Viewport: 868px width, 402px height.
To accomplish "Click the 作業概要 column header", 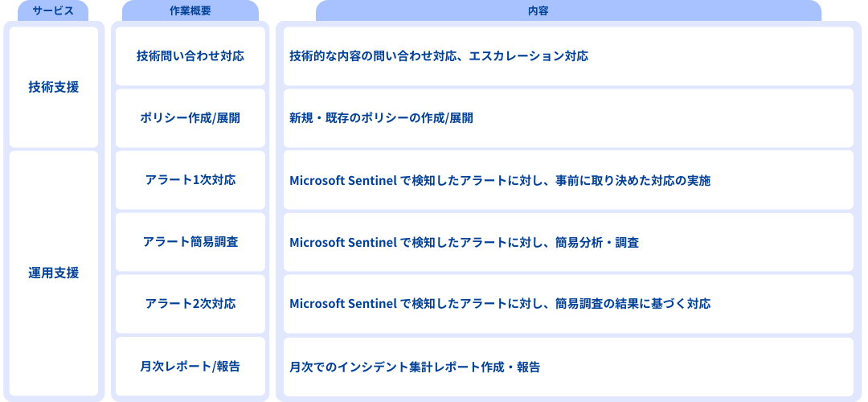I will click(190, 11).
